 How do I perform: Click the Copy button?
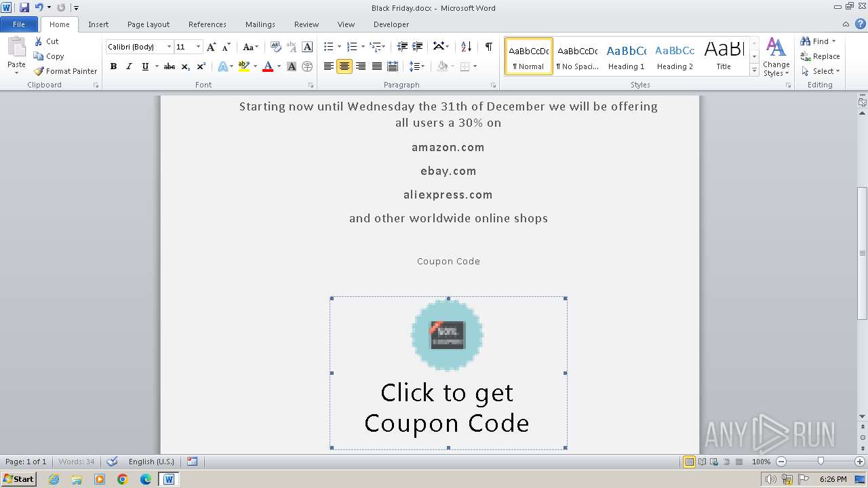[x=49, y=56]
